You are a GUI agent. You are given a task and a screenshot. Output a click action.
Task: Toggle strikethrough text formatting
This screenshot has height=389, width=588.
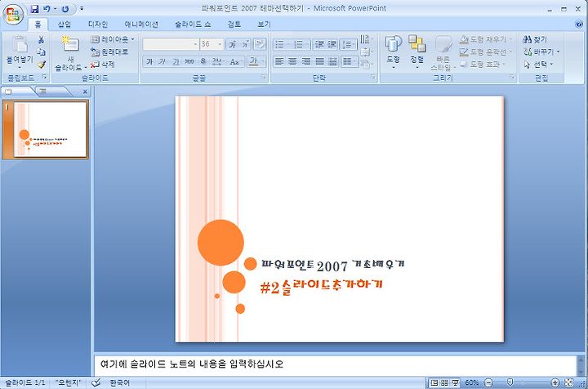189,61
